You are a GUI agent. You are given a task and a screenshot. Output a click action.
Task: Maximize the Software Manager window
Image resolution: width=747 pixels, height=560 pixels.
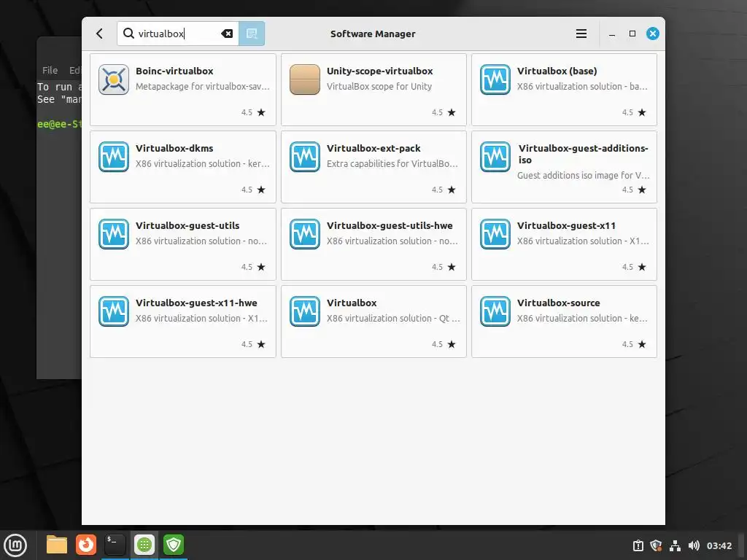(632, 34)
